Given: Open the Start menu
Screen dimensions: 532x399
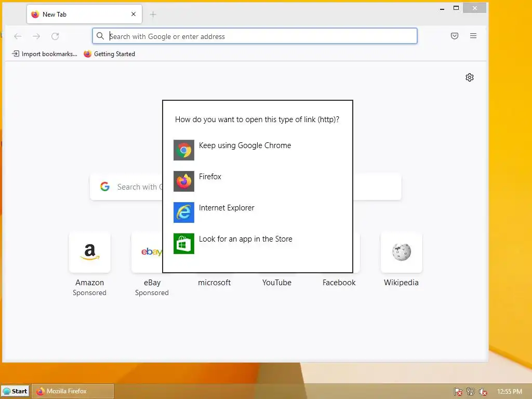Looking at the screenshot, I should pyautogui.click(x=15, y=391).
